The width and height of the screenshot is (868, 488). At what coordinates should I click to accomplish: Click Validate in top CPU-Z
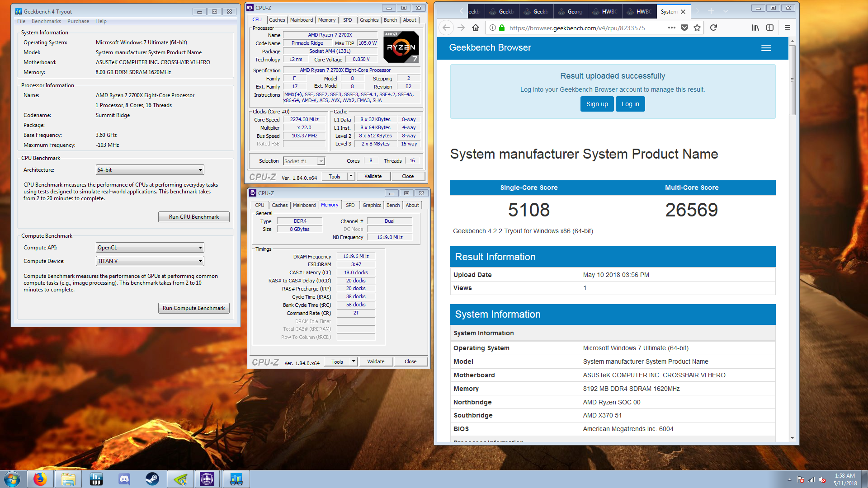[x=373, y=176]
